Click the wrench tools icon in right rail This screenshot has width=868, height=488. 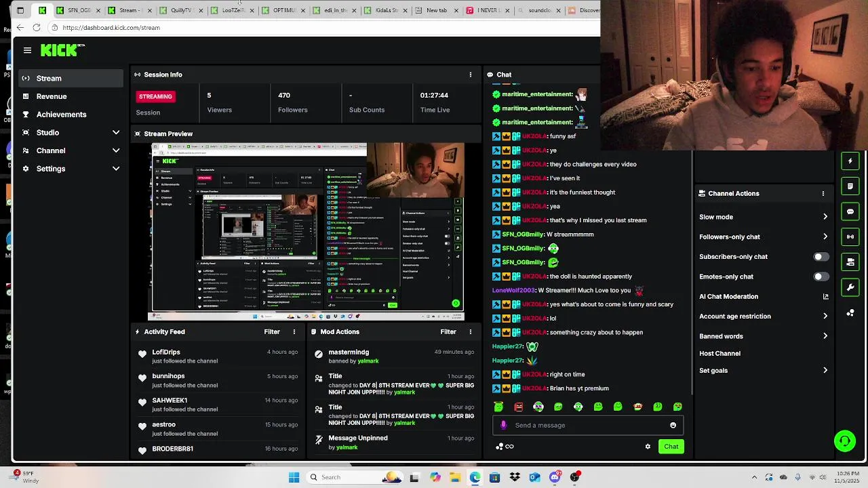850,287
